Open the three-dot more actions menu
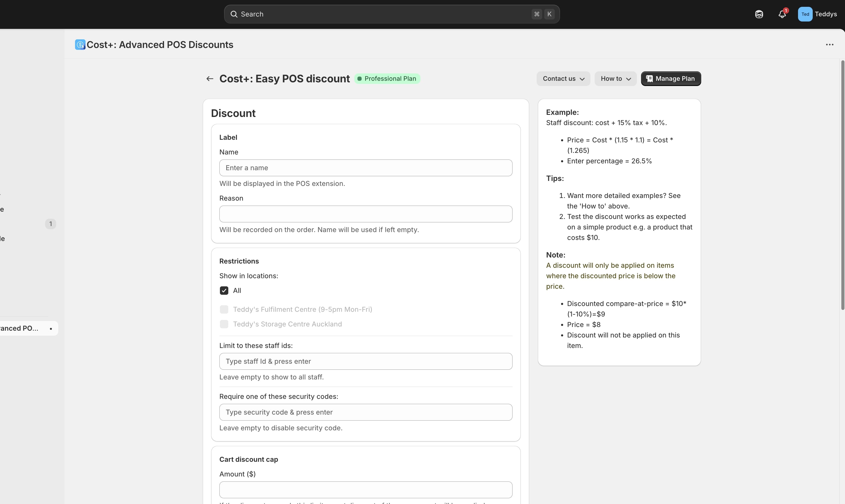Image resolution: width=845 pixels, height=504 pixels. [x=829, y=45]
